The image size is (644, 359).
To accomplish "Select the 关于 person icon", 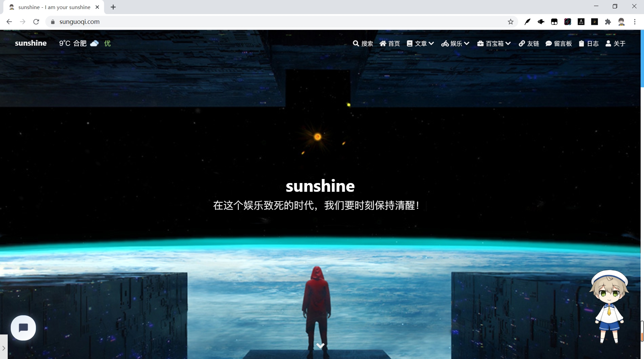I will tap(608, 43).
